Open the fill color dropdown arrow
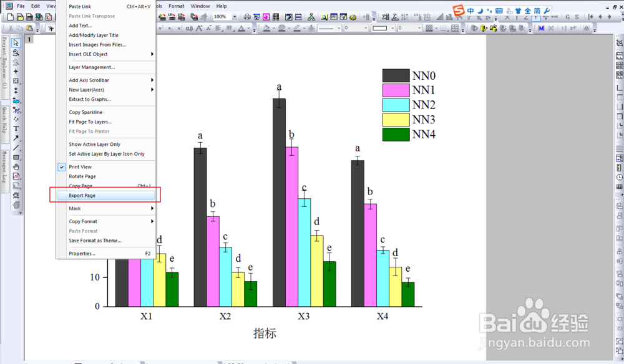The image size is (624, 364). 274,28
